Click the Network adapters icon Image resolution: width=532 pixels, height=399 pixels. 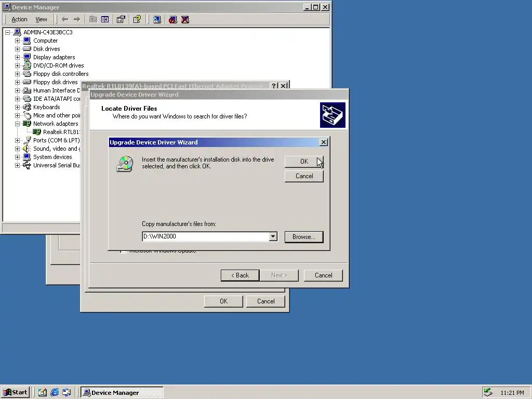[27, 124]
